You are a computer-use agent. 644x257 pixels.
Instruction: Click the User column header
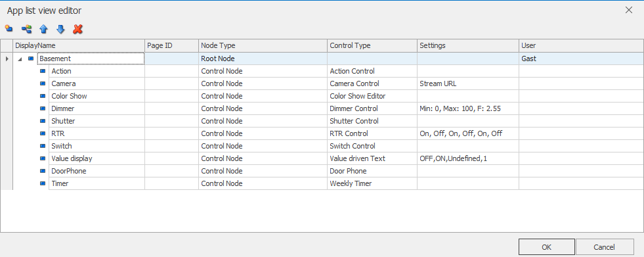pyautogui.click(x=581, y=45)
